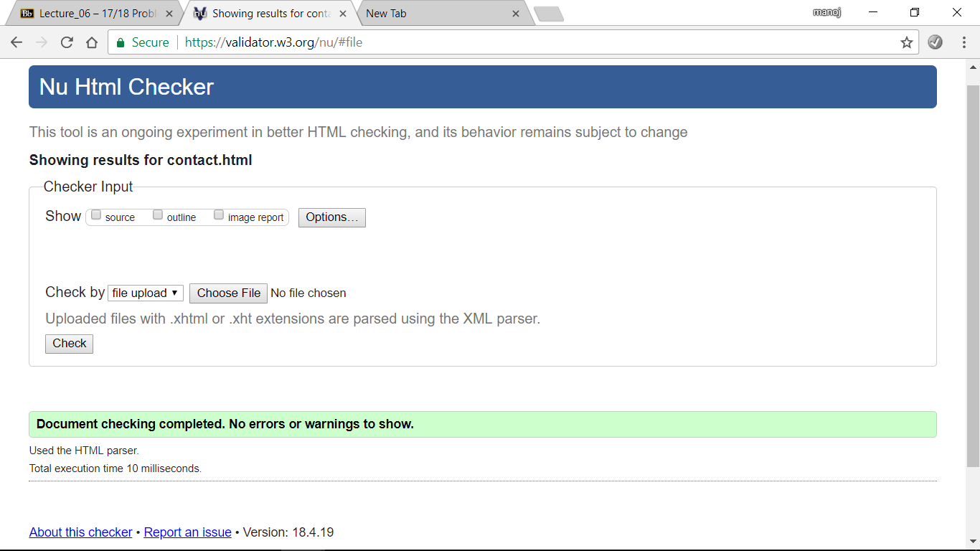Open the Check by file upload dropdown

[x=146, y=293]
